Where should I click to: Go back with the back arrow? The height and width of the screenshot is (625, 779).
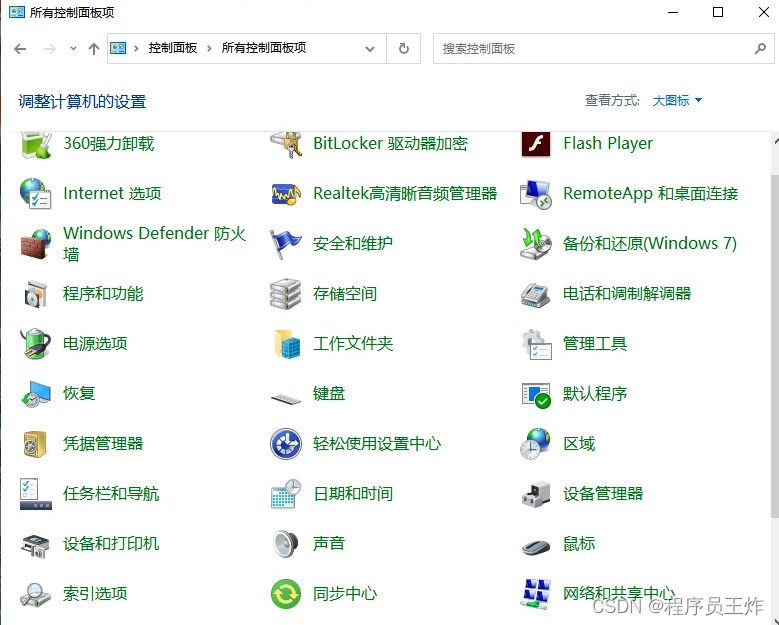point(20,49)
